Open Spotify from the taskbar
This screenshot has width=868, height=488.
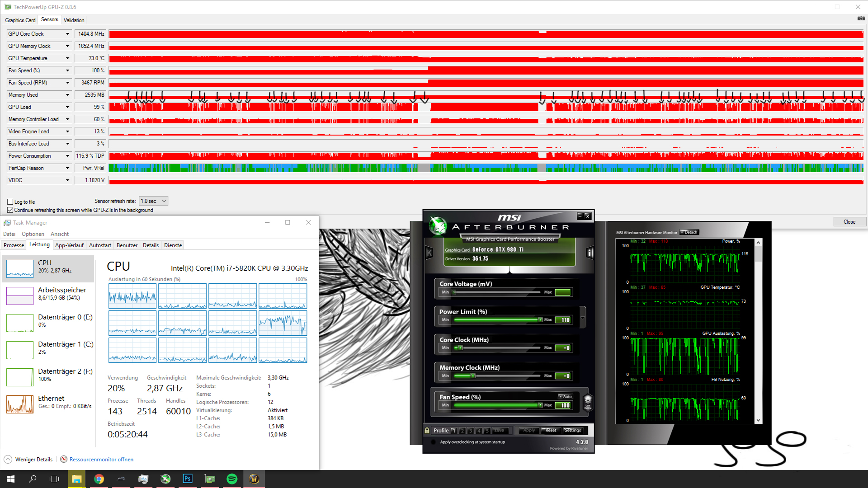tap(232, 479)
